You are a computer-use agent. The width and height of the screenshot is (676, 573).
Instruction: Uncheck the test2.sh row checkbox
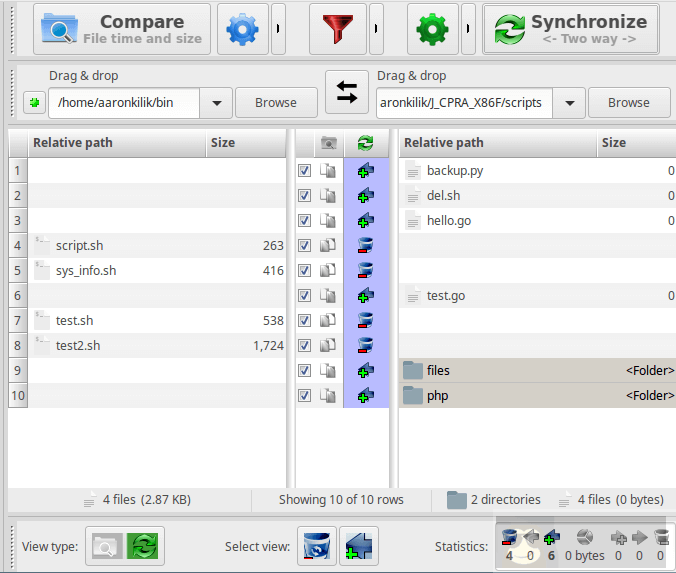pos(304,346)
